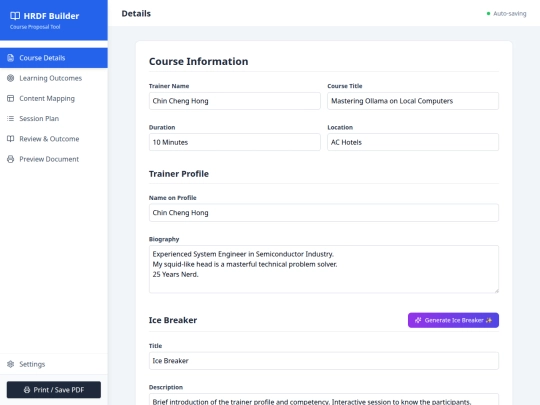
Task: Click the Trainer Profile heading
Action: (179, 174)
